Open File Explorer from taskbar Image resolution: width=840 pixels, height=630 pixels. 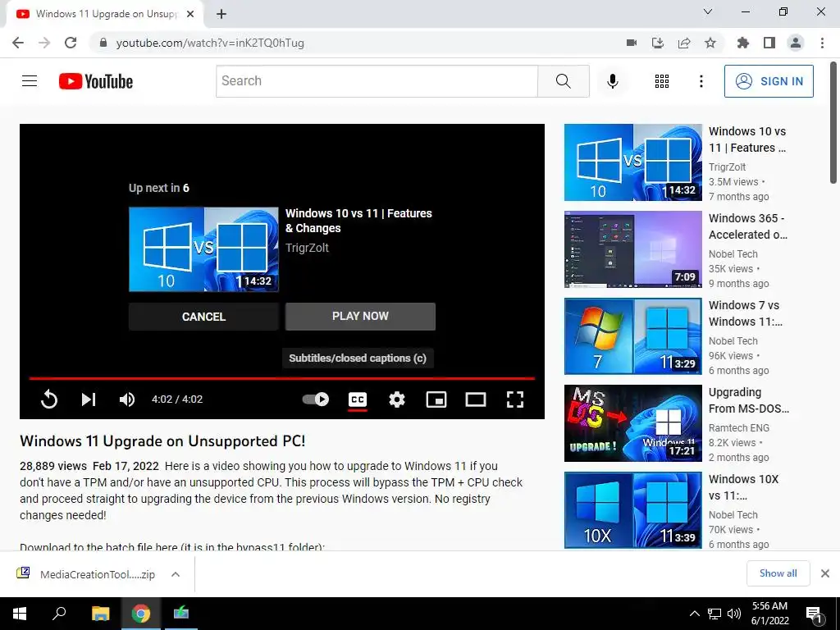[x=100, y=614]
